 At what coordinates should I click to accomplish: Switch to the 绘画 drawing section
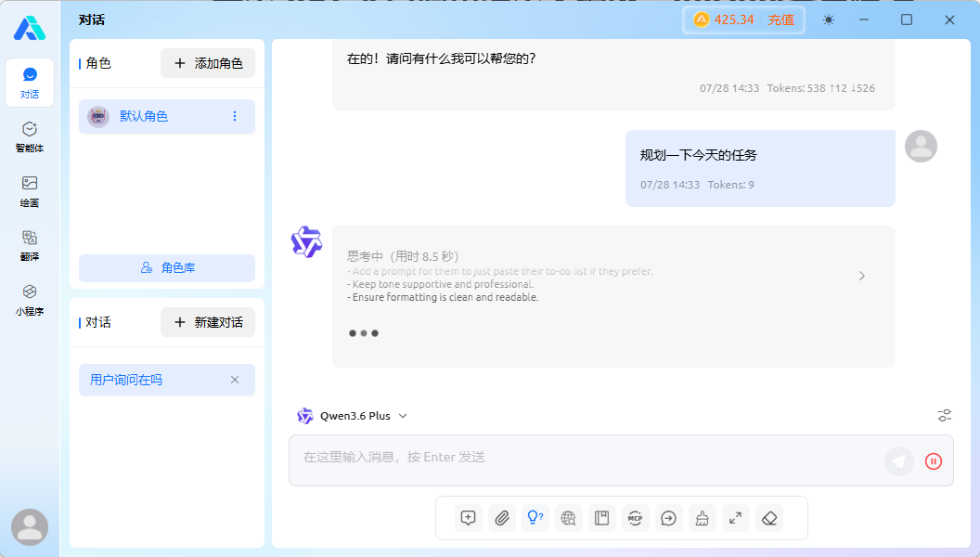[30, 191]
